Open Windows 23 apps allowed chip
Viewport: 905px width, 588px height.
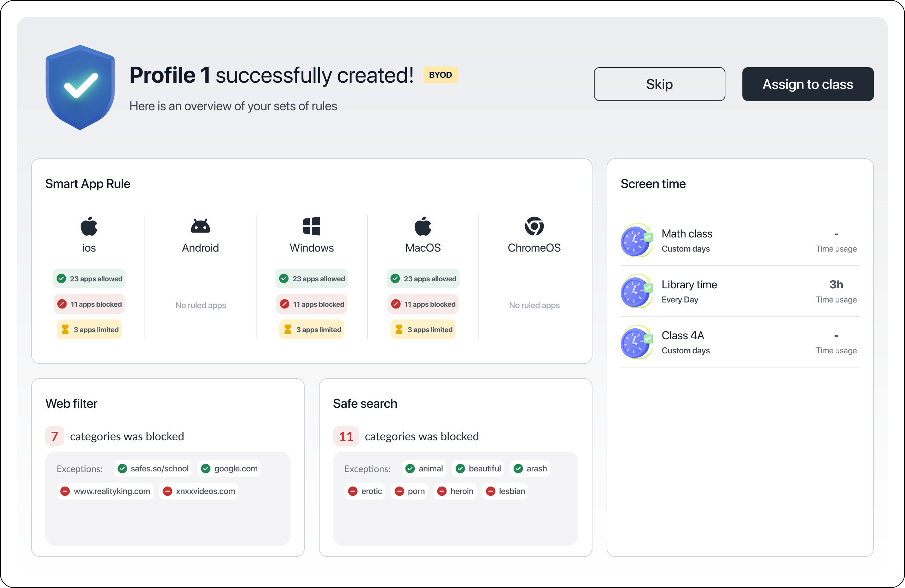pyautogui.click(x=311, y=278)
